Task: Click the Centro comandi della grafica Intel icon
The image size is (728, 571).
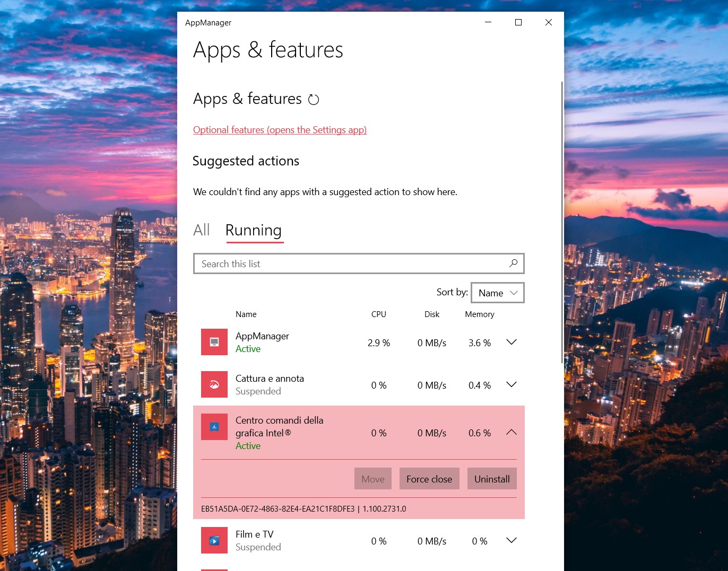Action: pos(214,427)
